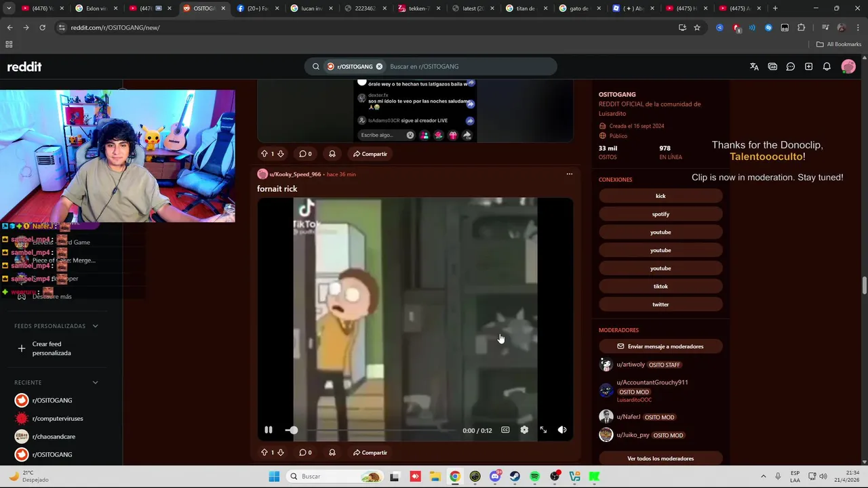Open the fornait rick post title
Image resolution: width=868 pixels, height=488 pixels.
(277, 189)
